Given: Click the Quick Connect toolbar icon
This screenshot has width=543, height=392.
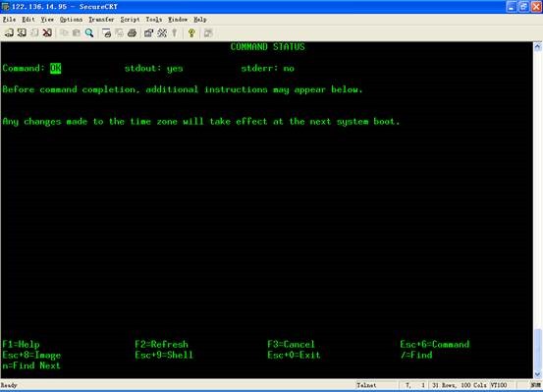Looking at the screenshot, I should [x=22, y=33].
